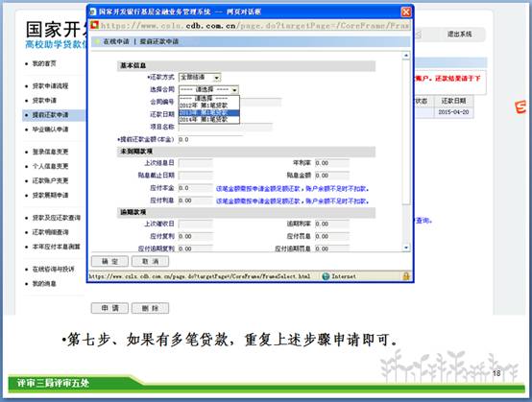Click the page icon in the address bar
Image resolution: width=532 pixels, height=402 pixels.
point(94,25)
